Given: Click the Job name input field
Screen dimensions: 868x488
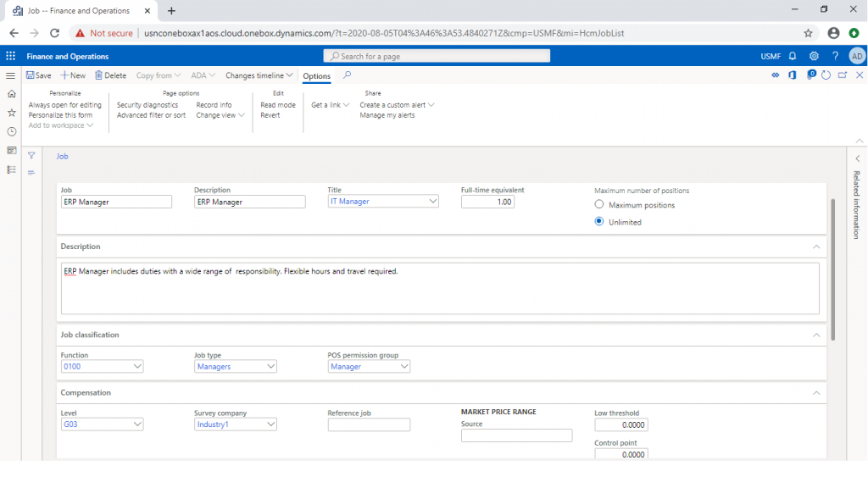Looking at the screenshot, I should click(x=116, y=202).
